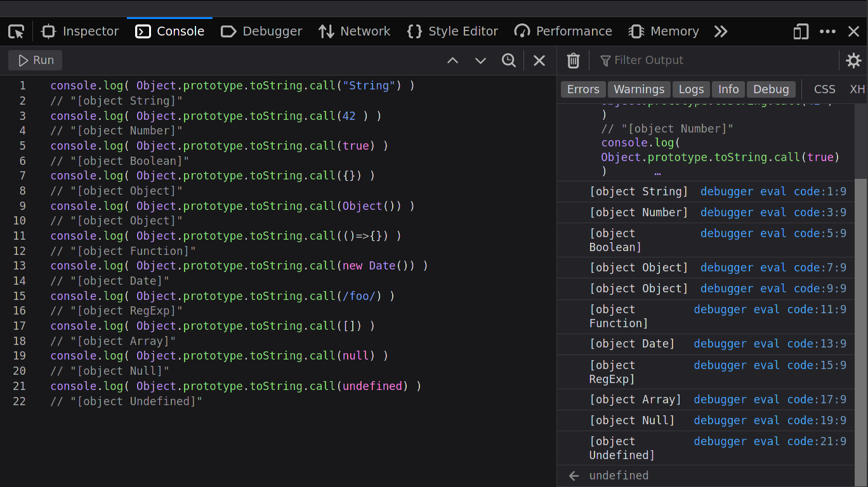Image resolution: width=868 pixels, height=487 pixels.
Task: Go to next expression in history
Action: pyautogui.click(x=480, y=60)
